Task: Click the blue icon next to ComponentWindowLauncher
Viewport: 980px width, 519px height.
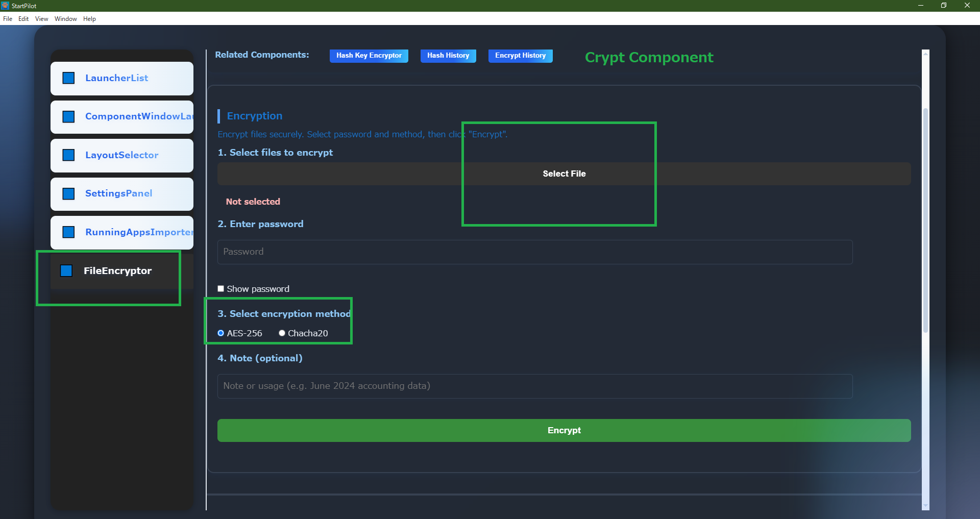Action: click(68, 117)
